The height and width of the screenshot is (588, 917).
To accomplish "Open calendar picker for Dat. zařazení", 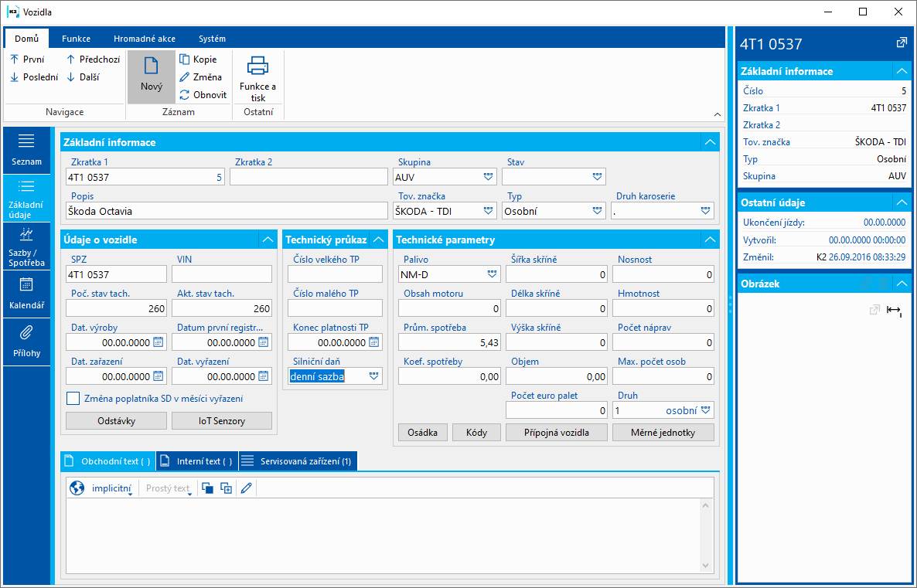I will [159, 376].
